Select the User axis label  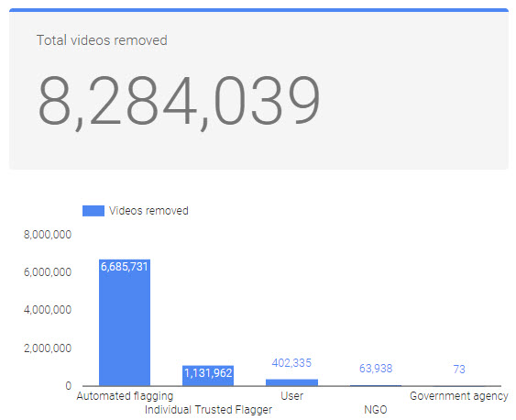pos(291,395)
